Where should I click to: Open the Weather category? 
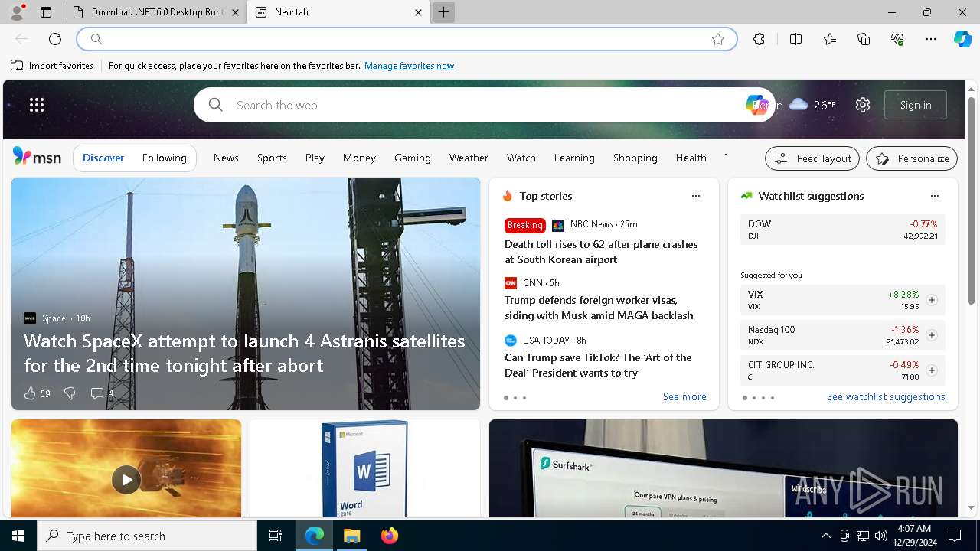[469, 158]
